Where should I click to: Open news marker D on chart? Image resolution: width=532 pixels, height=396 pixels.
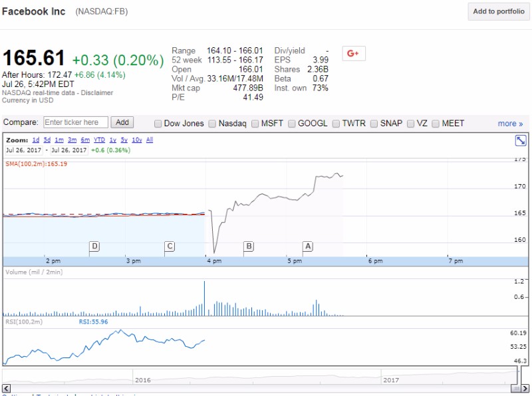click(94, 246)
